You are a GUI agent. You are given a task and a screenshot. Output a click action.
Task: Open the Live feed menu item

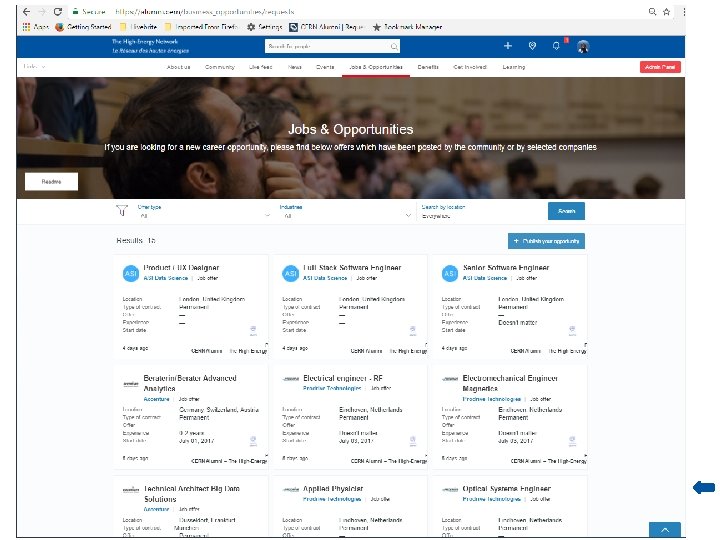pos(260,67)
